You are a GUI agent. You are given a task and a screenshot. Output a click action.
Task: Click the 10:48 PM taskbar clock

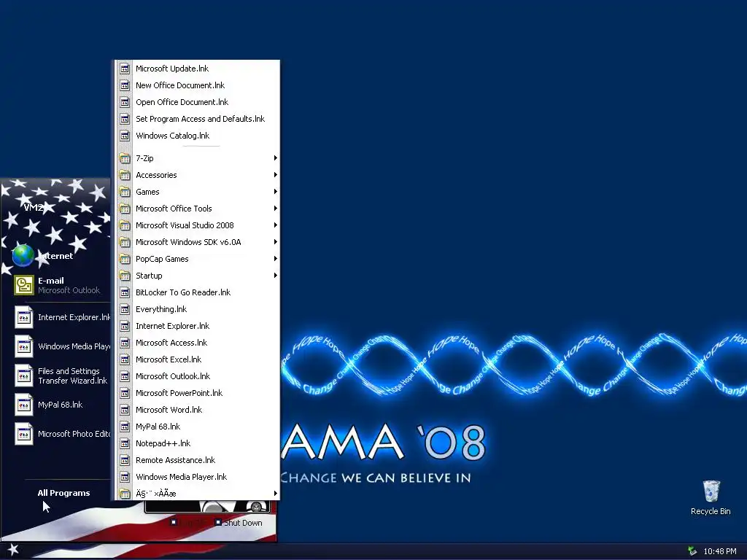(x=720, y=551)
